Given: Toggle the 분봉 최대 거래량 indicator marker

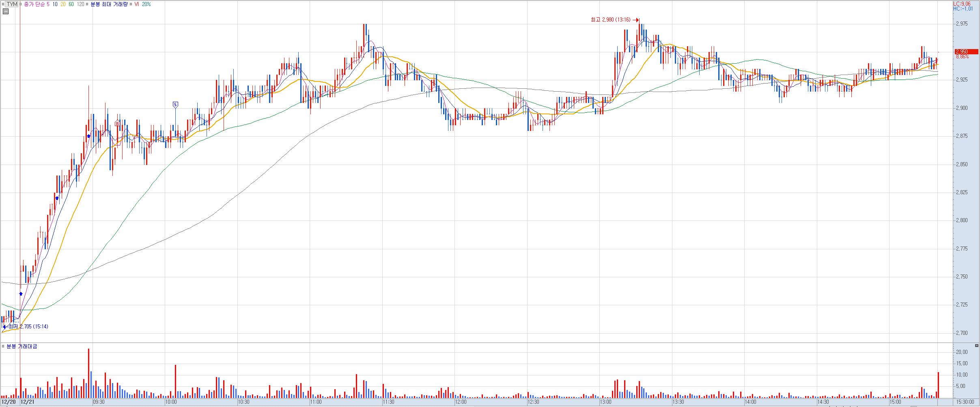Looking at the screenshot, I should click(x=87, y=4).
